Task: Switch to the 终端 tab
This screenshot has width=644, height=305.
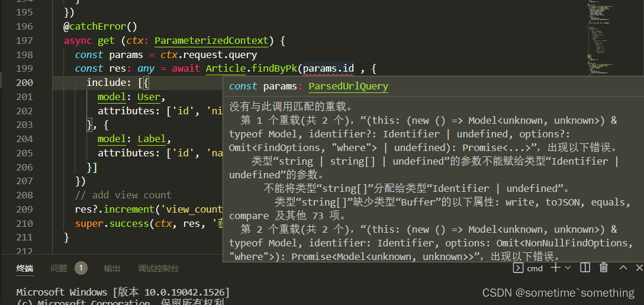Action: (25, 268)
